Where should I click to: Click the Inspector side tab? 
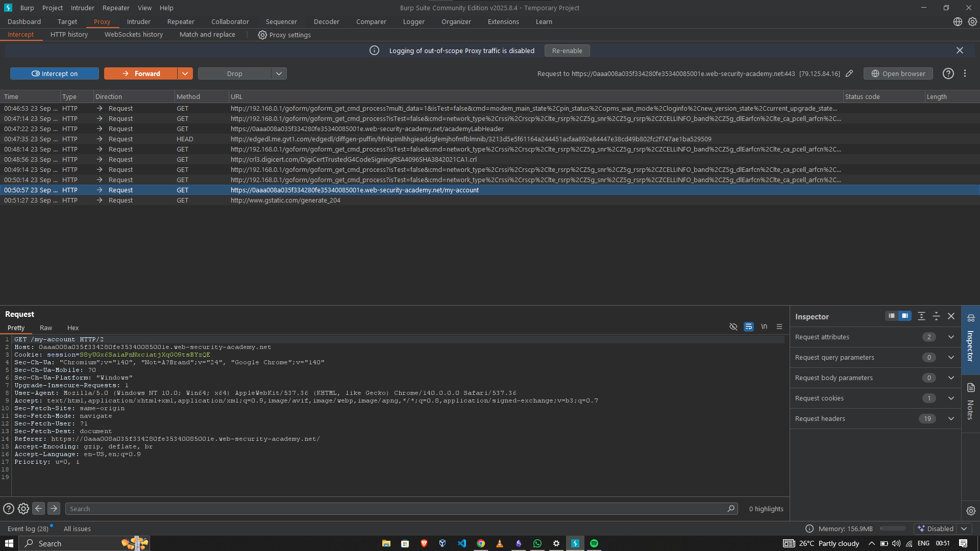[x=970, y=340]
